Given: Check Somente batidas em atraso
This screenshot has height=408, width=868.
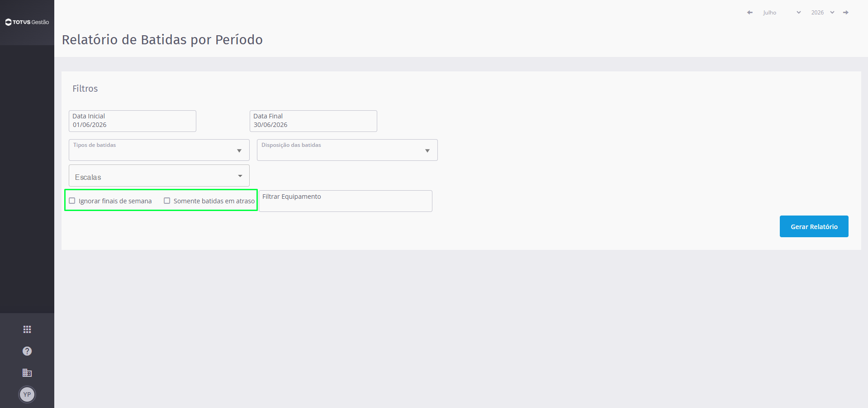Looking at the screenshot, I should (167, 201).
